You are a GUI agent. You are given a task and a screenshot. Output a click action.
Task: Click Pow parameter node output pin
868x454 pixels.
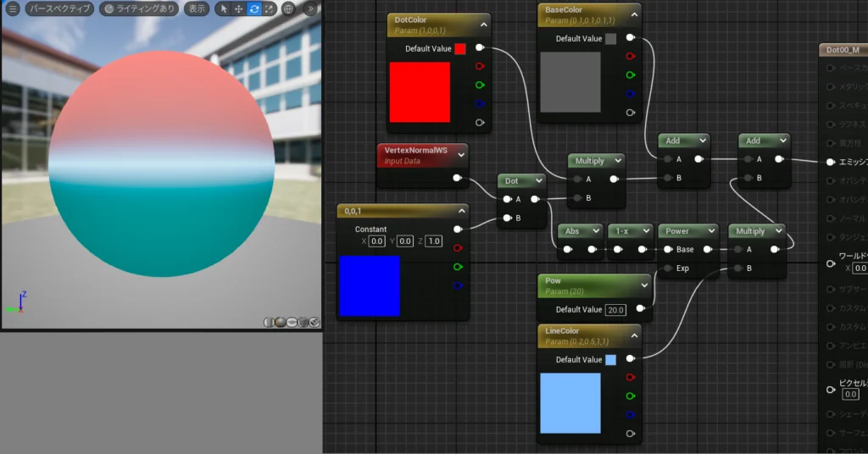pyautogui.click(x=640, y=308)
